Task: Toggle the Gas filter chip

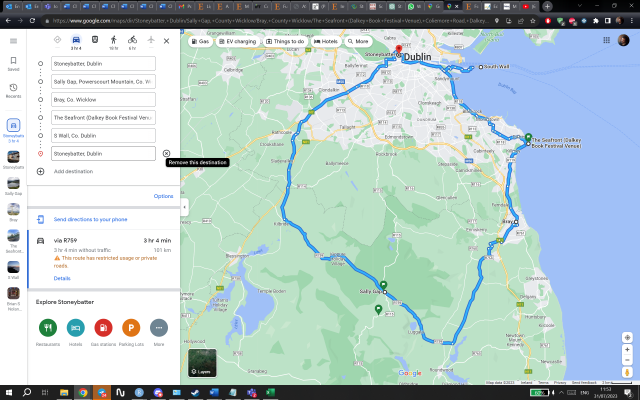Action: click(x=200, y=41)
